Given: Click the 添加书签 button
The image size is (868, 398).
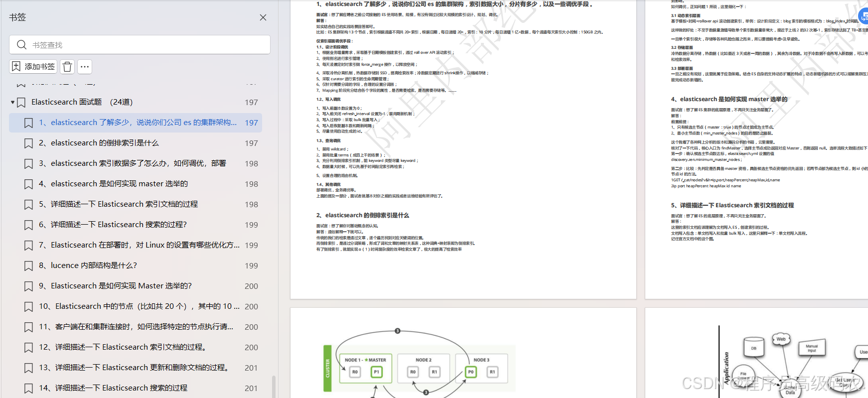Looking at the screenshot, I should 33,67.
